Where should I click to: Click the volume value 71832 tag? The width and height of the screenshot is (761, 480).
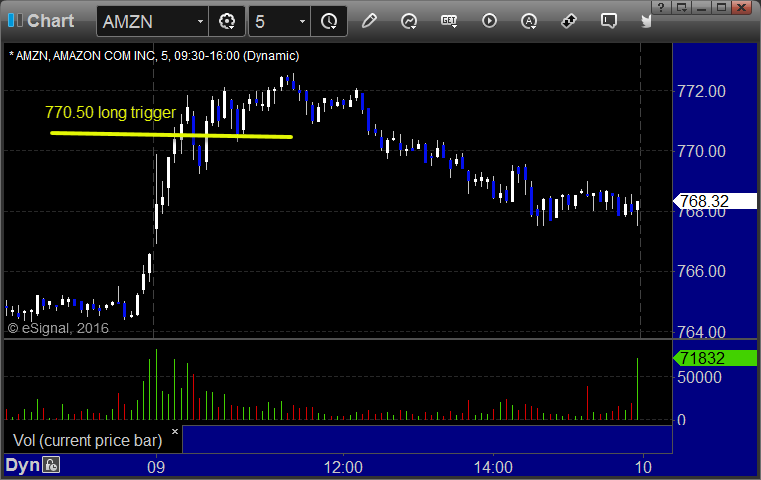click(x=715, y=358)
